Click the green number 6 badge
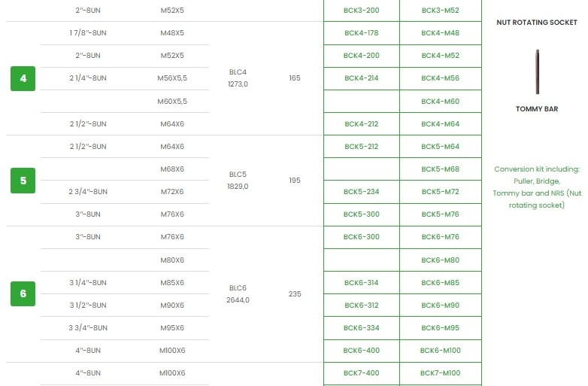 pos(23,293)
